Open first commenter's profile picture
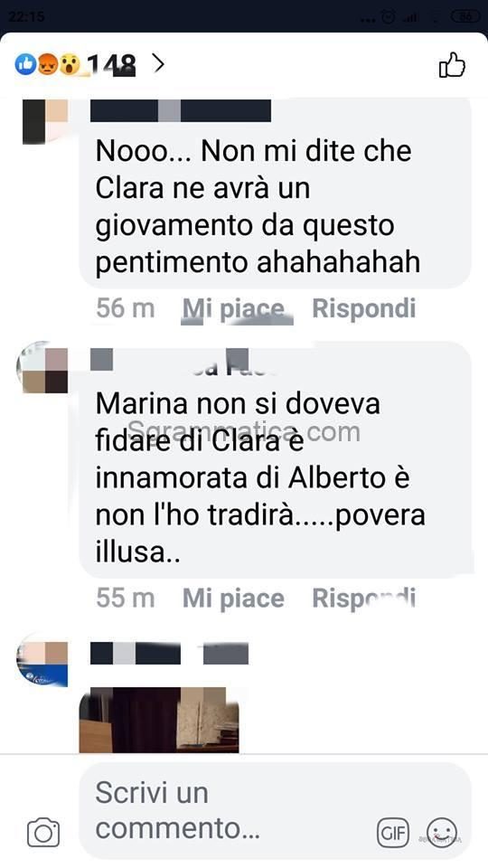 point(45,121)
